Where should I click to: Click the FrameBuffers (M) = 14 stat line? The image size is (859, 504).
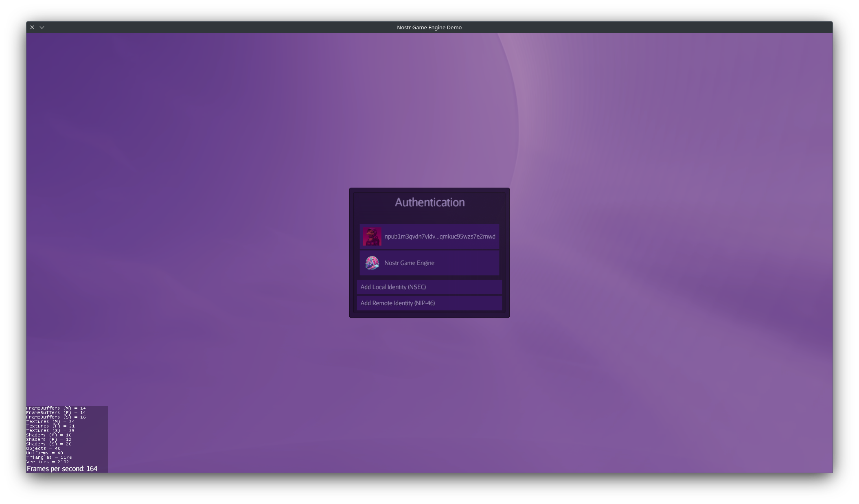(56, 408)
